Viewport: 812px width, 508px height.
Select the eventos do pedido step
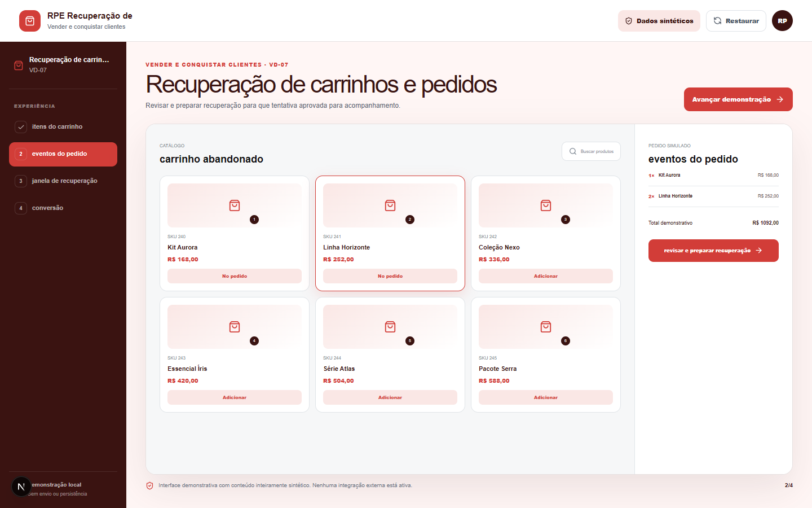click(x=63, y=154)
